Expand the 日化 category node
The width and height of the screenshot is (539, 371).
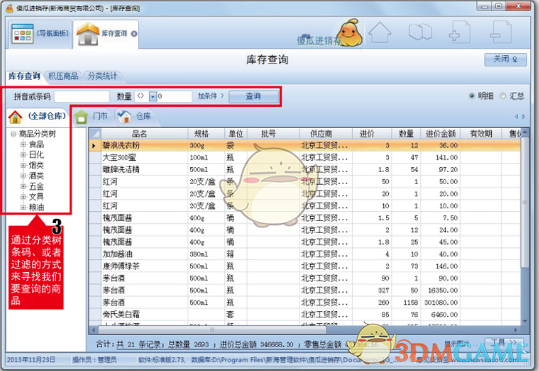23,155
